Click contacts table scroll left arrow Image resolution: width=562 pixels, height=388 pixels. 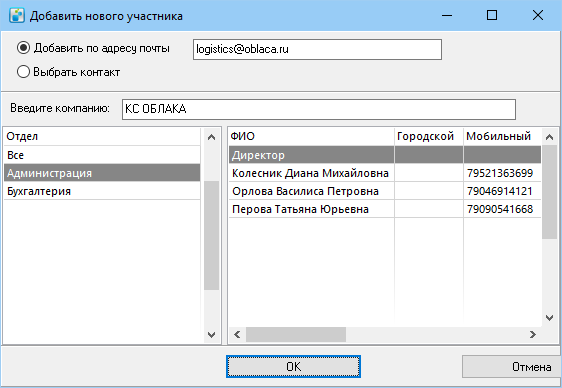(x=237, y=335)
